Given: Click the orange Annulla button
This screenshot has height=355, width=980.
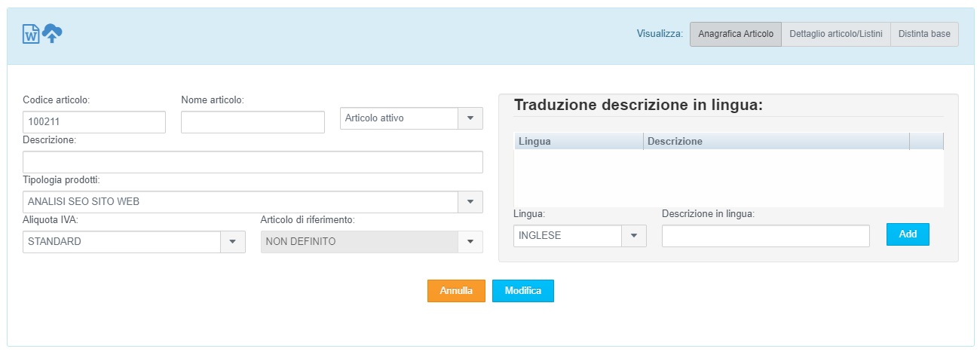Looking at the screenshot, I should point(456,291).
